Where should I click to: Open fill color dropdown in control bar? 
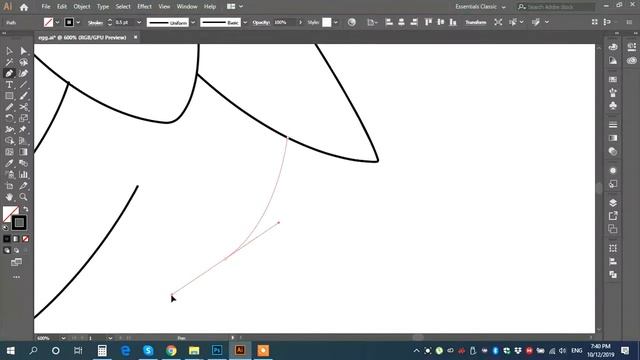(58, 22)
